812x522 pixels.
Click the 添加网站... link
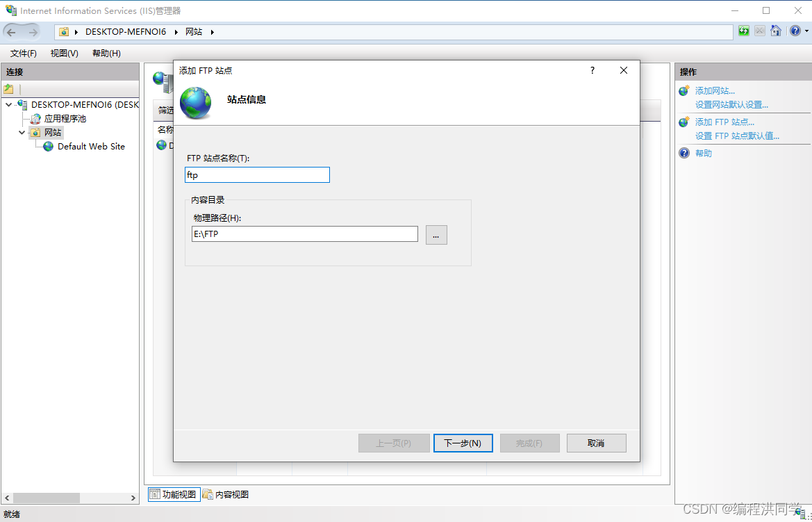715,91
